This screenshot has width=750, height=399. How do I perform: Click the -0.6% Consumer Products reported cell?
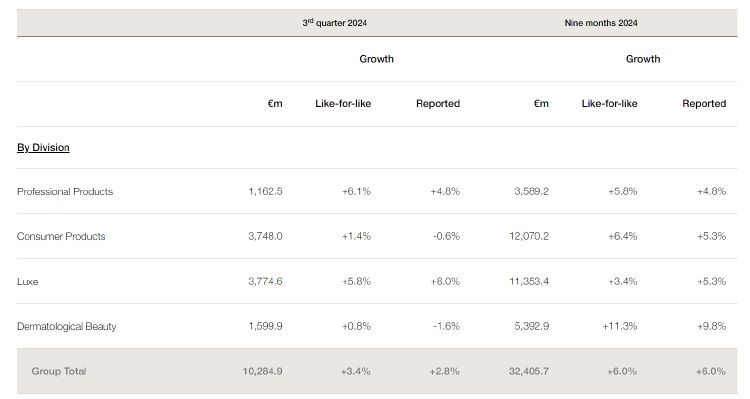446,236
